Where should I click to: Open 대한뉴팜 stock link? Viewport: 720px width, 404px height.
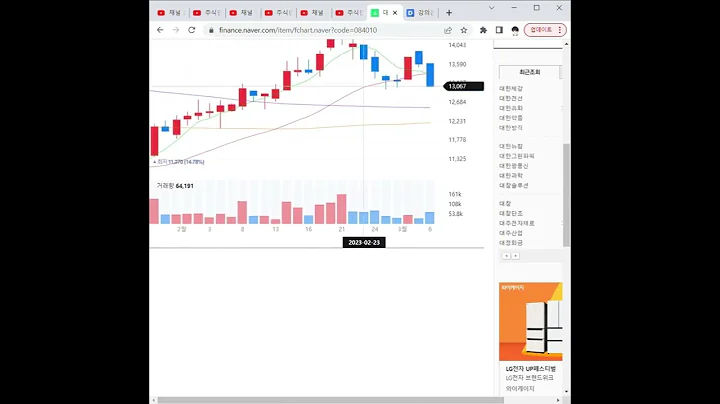coord(511,146)
